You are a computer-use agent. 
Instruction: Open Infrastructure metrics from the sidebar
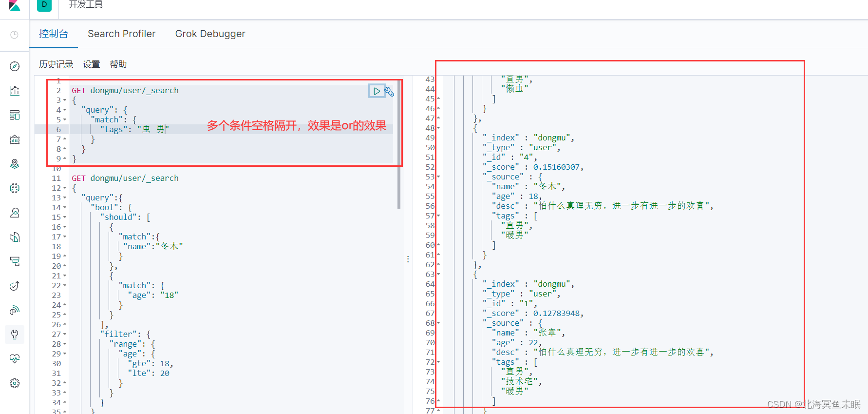point(15,213)
